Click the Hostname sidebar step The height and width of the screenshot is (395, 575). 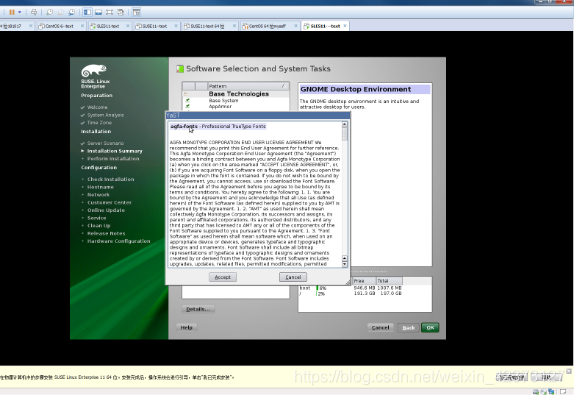[100, 187]
